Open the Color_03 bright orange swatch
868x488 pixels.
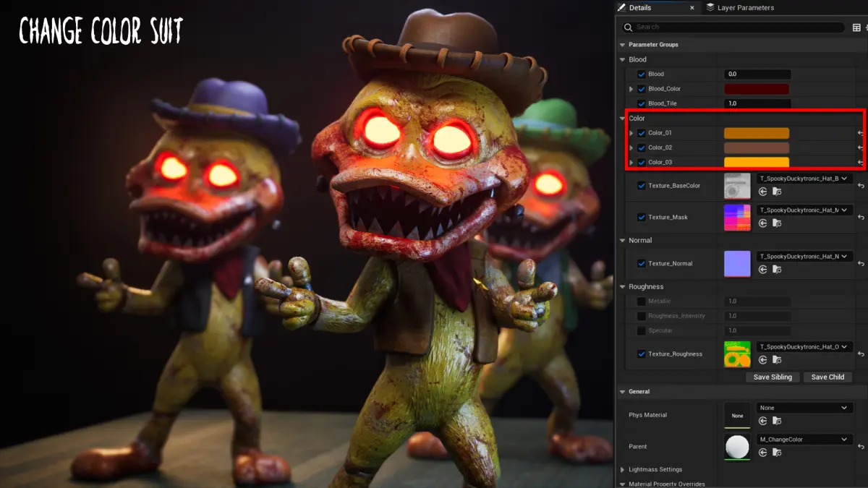point(757,162)
